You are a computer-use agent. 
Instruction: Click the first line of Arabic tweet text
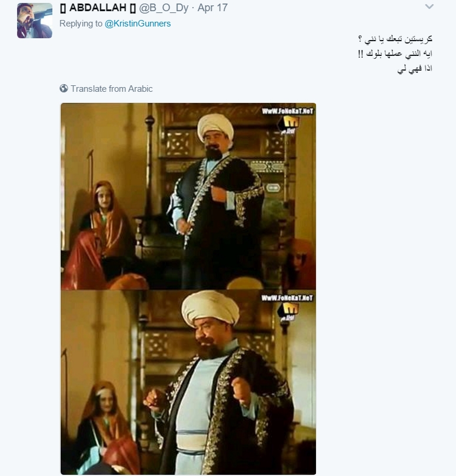click(x=395, y=39)
